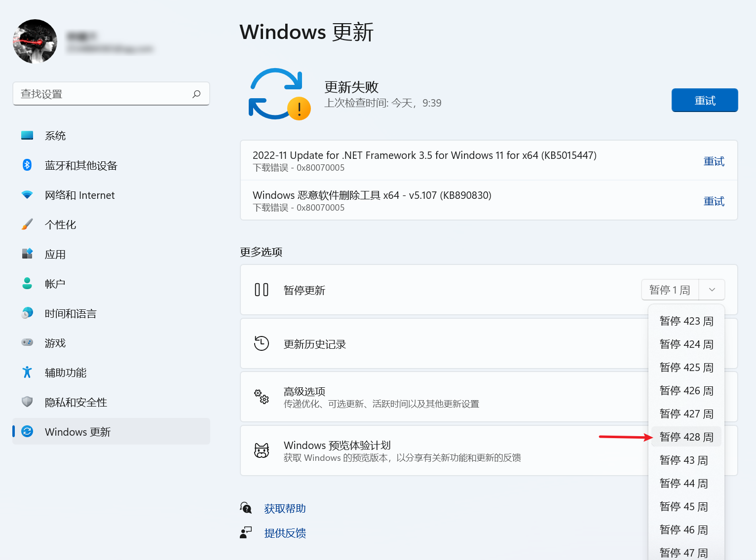Open the 暂停 1 周 dropdown arrow
Screen dimensions: 756x560
[712, 290]
